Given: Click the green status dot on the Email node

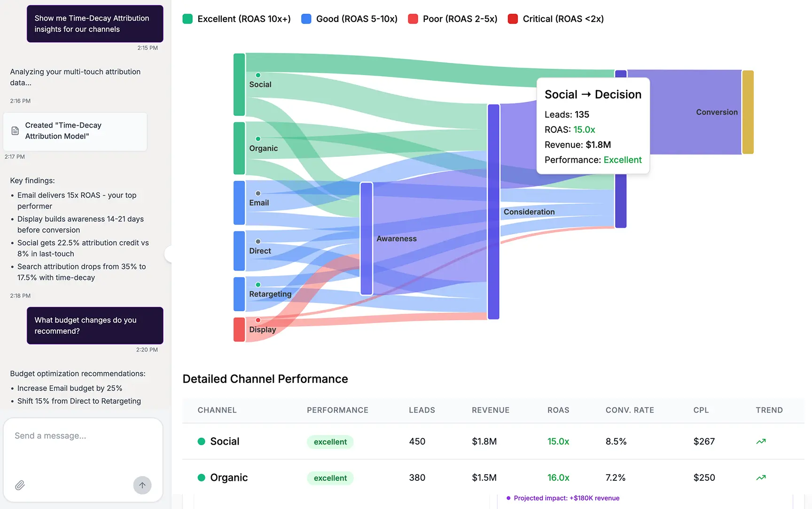Looking at the screenshot, I should [x=258, y=193].
